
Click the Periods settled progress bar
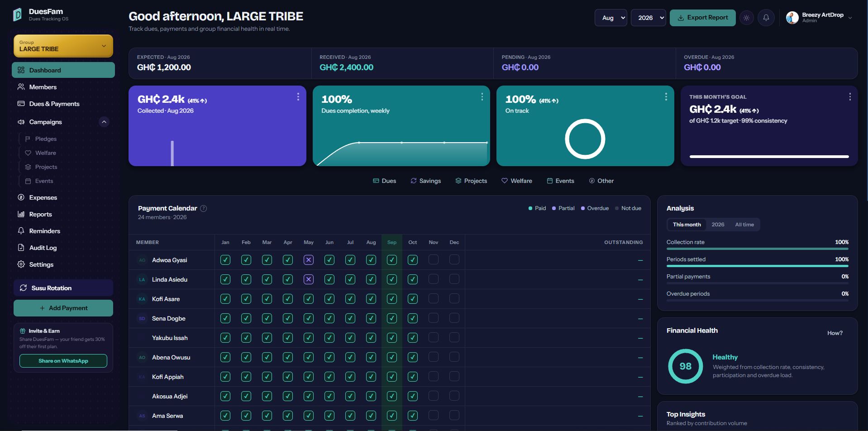pyautogui.click(x=758, y=266)
